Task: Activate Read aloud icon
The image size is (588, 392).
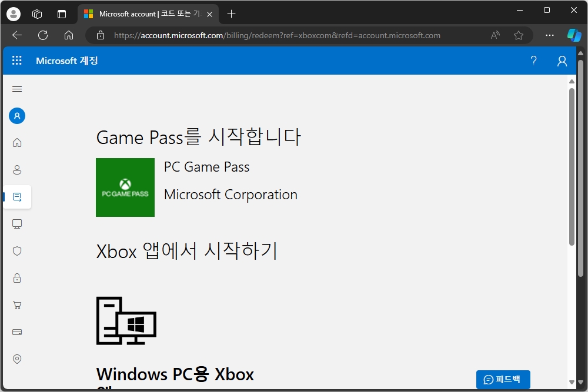Action: coord(495,35)
